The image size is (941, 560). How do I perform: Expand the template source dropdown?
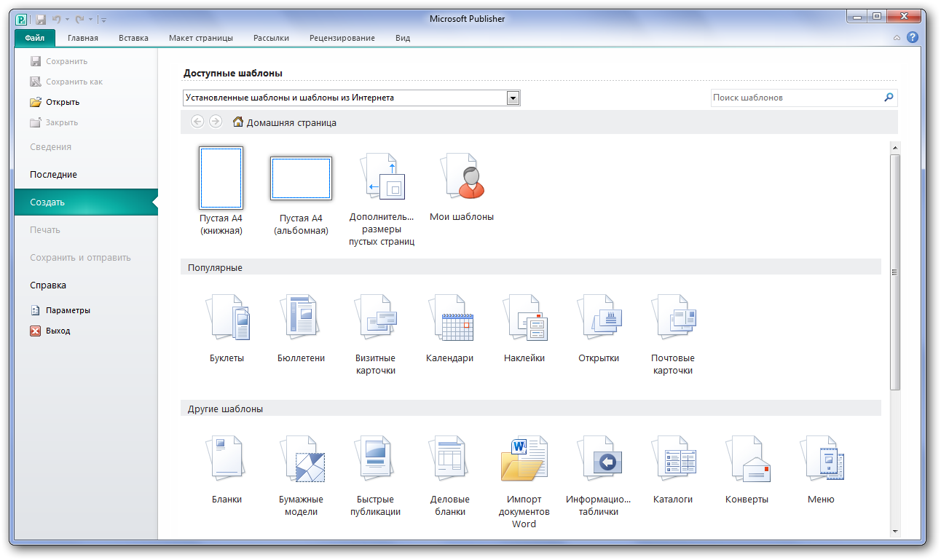[x=513, y=98]
